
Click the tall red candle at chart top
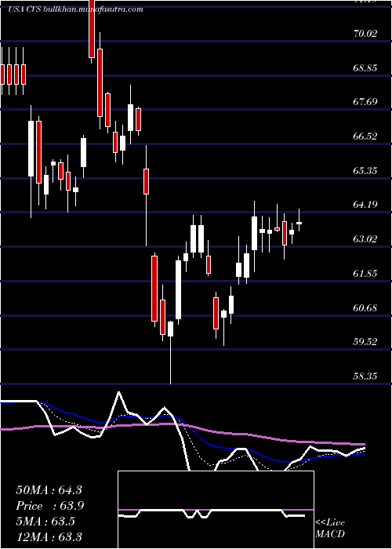tap(92, 29)
